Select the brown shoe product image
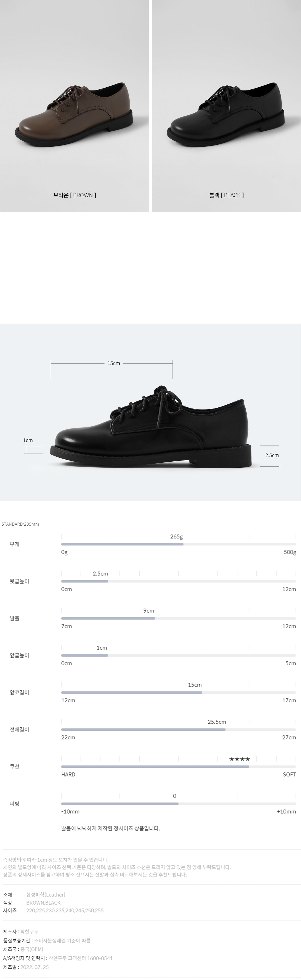Screen dimensions: 301x980 pyautogui.click(x=74, y=106)
